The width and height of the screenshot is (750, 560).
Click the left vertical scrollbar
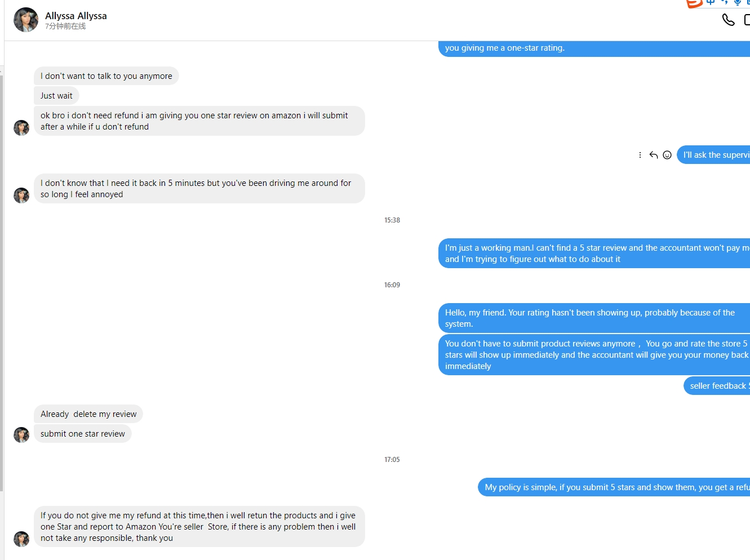point(2,282)
